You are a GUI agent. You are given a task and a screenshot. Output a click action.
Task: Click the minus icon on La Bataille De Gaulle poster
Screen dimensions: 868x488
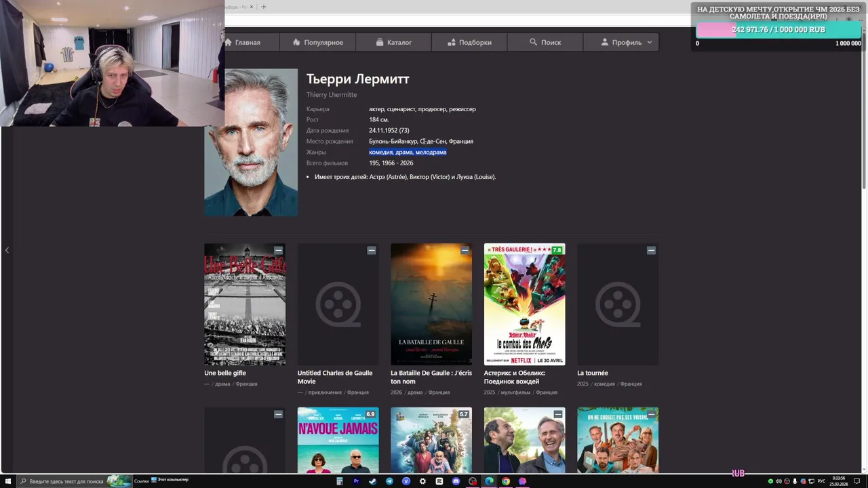point(465,250)
